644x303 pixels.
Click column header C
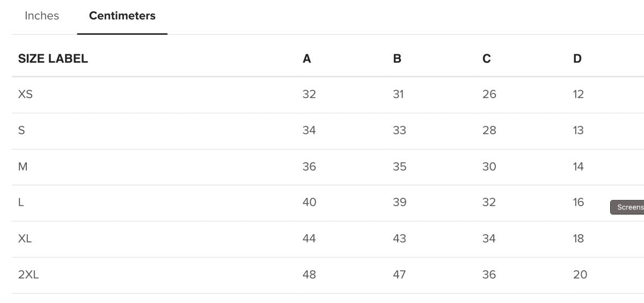point(487,59)
